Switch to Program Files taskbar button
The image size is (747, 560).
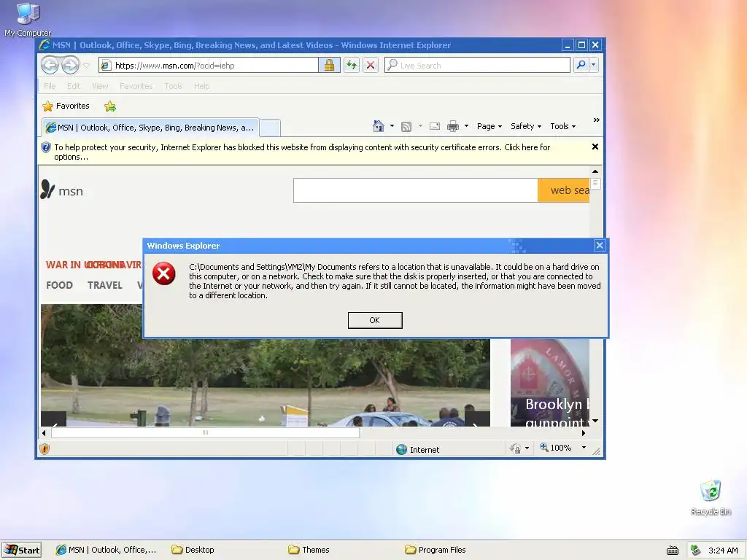coord(436,550)
